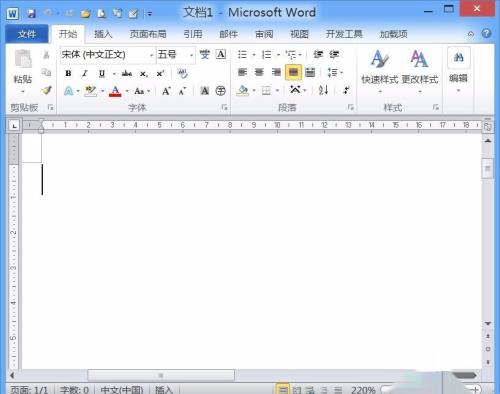This screenshot has width=500, height=394.
Task: Click the 粘贴 paste button
Action: (23, 70)
